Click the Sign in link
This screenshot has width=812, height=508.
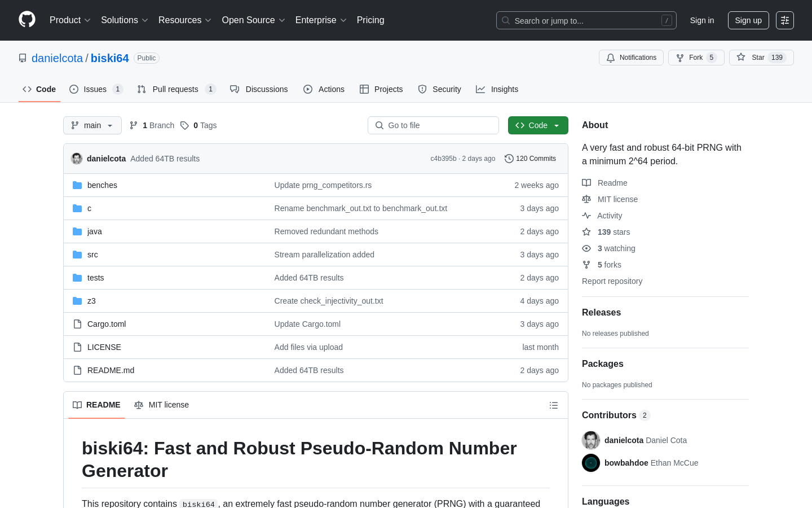click(x=702, y=20)
